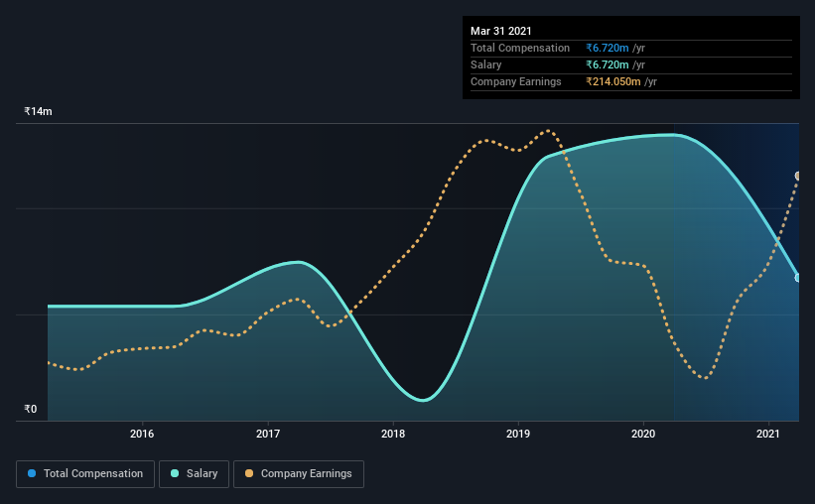Click the teal Salary legend dot
The image size is (815, 504).
coord(175,473)
